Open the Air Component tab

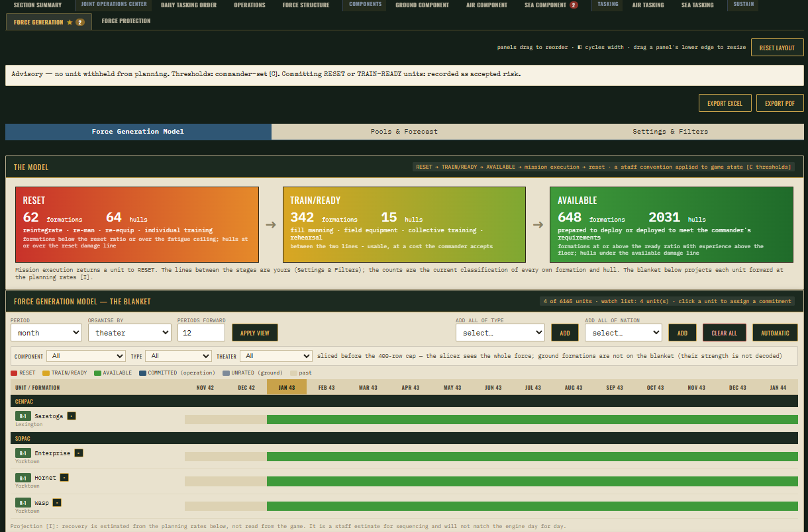coord(487,5)
